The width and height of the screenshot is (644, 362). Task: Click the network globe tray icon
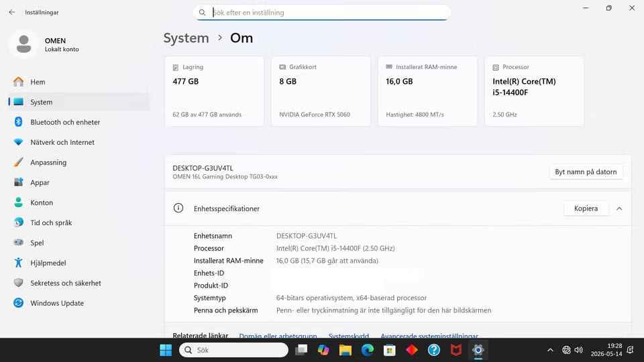click(x=566, y=350)
